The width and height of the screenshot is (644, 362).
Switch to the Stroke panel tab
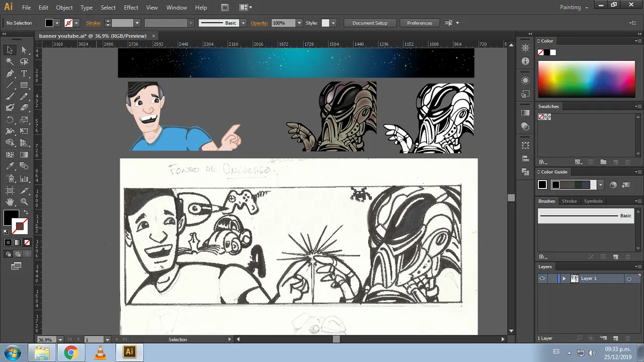569,201
